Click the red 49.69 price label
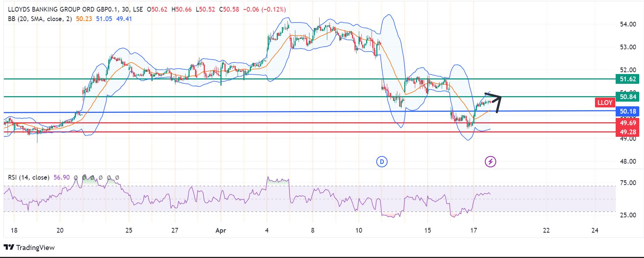 (x=627, y=123)
